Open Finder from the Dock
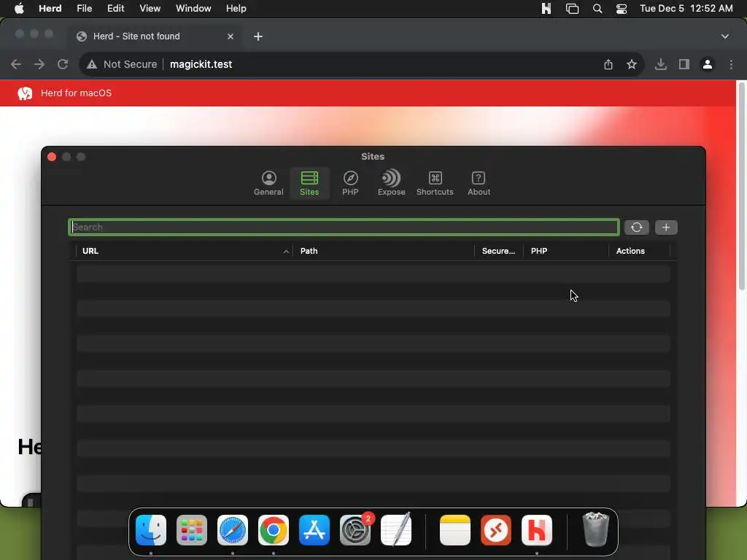The image size is (747, 560). [x=151, y=530]
